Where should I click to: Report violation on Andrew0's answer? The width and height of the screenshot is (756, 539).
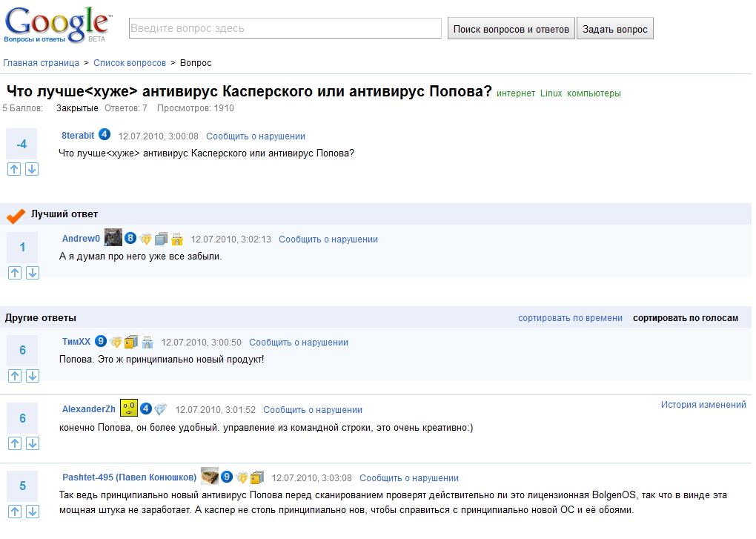(x=328, y=239)
